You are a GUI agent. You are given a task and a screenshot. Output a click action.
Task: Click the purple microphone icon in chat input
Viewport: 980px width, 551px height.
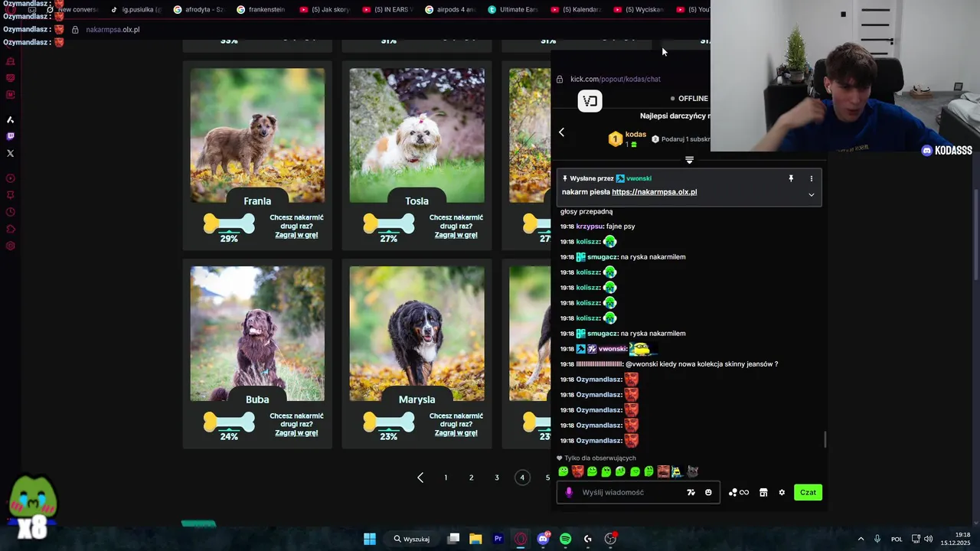[x=569, y=493]
